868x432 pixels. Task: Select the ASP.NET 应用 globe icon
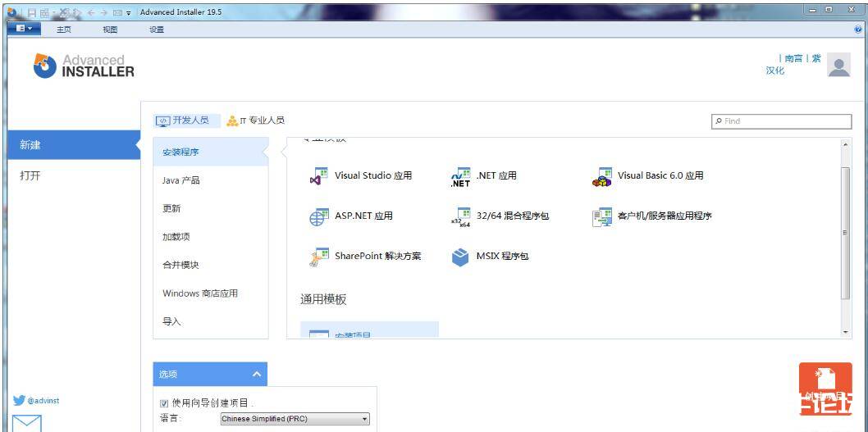click(319, 216)
